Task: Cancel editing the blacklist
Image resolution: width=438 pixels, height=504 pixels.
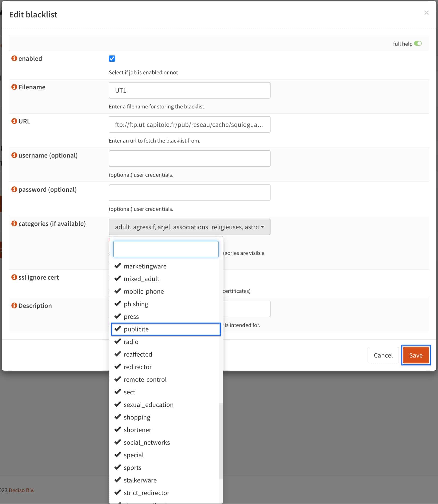Action: click(383, 355)
